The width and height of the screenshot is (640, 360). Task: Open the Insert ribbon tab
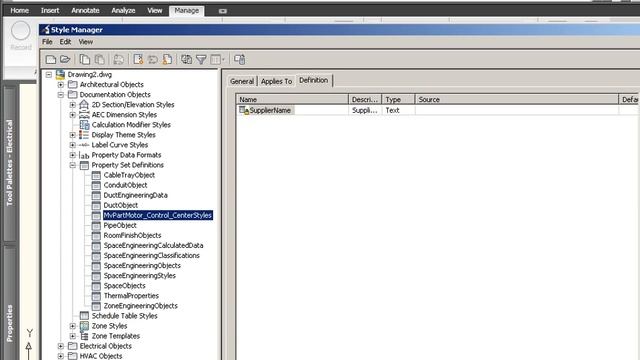50,11
